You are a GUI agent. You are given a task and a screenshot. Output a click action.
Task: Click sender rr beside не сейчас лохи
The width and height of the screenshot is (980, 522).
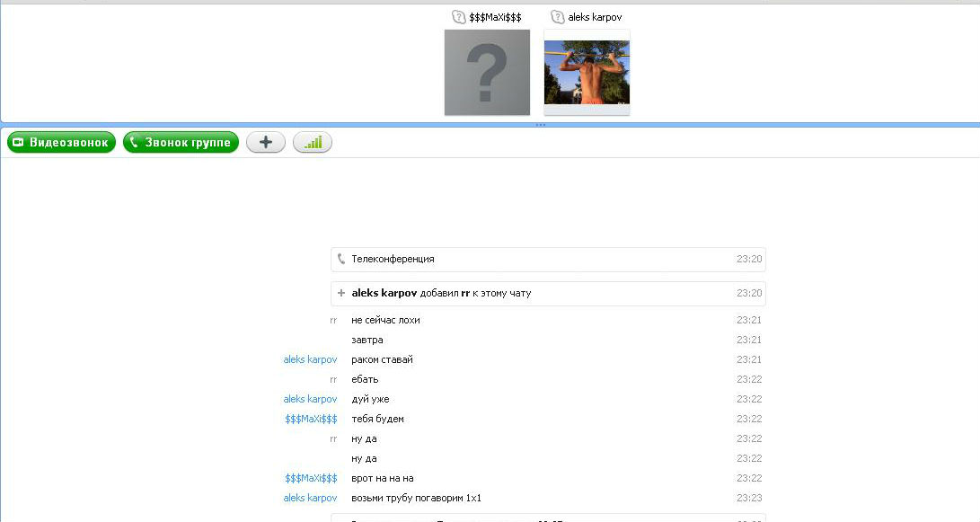pos(333,320)
